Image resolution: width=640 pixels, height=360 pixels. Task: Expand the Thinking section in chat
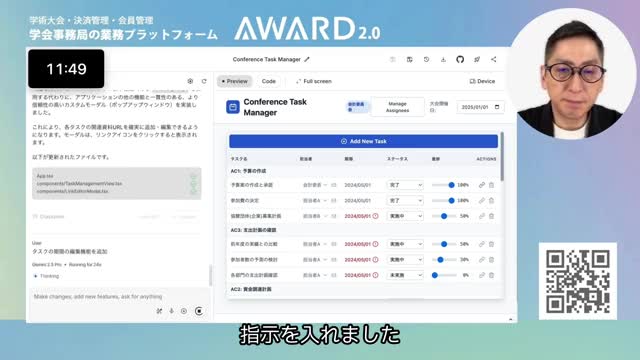tap(46, 276)
